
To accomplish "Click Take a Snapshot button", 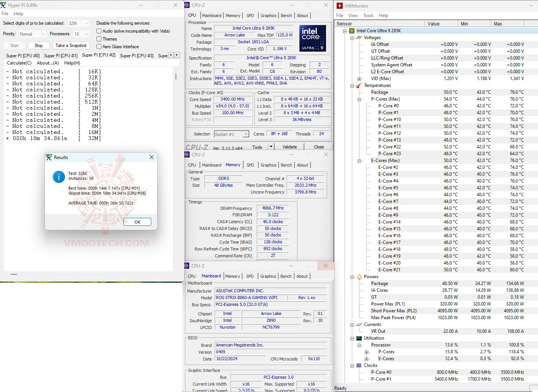I will 71,46.
